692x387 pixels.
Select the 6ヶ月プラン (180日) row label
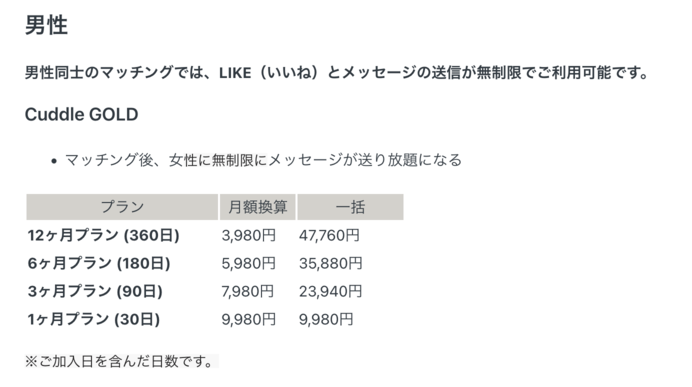coord(99,263)
